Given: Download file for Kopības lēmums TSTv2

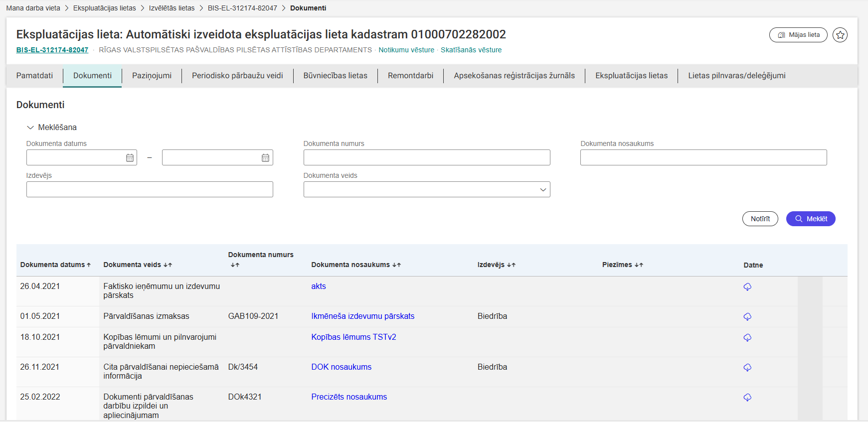Looking at the screenshot, I should [x=747, y=338].
